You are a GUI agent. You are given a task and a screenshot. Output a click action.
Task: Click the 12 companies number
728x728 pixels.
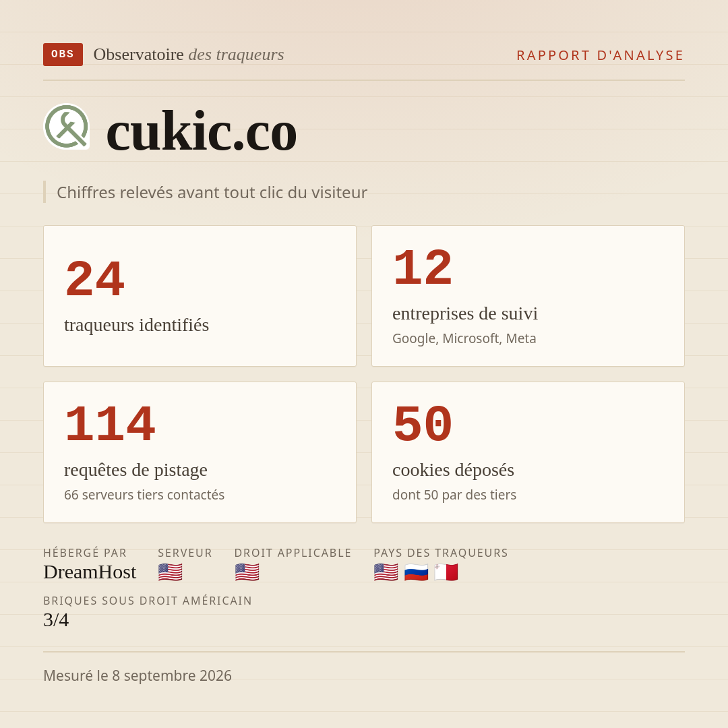(x=423, y=268)
